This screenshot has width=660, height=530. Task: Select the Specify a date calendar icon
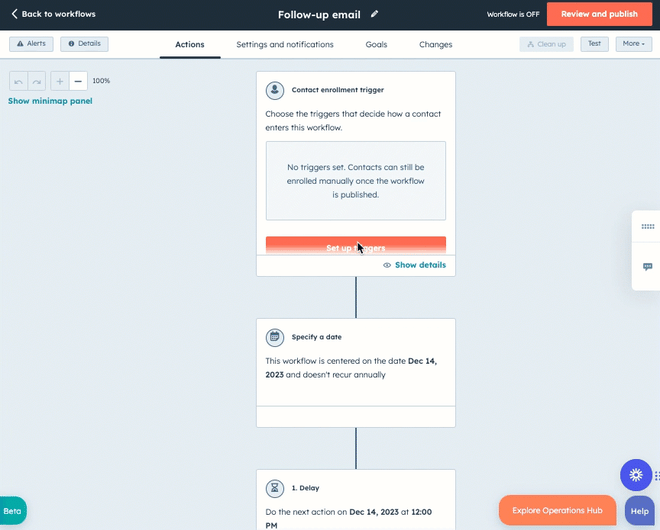[x=275, y=337]
